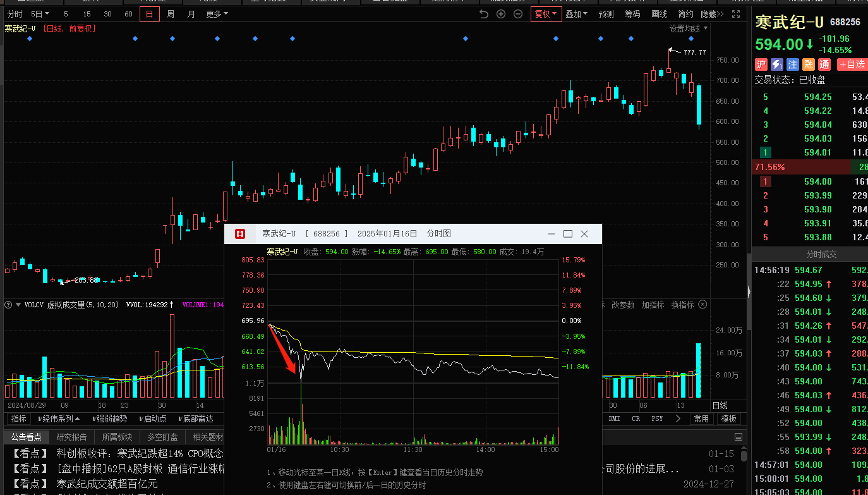Click the fullscreen expand icon at toolbar right

pos(735,14)
